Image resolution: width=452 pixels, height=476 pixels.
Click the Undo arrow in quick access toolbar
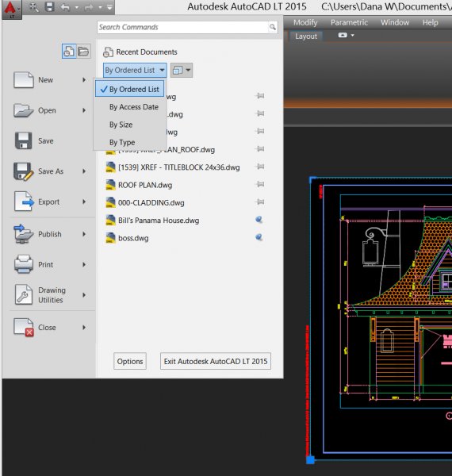click(65, 7)
